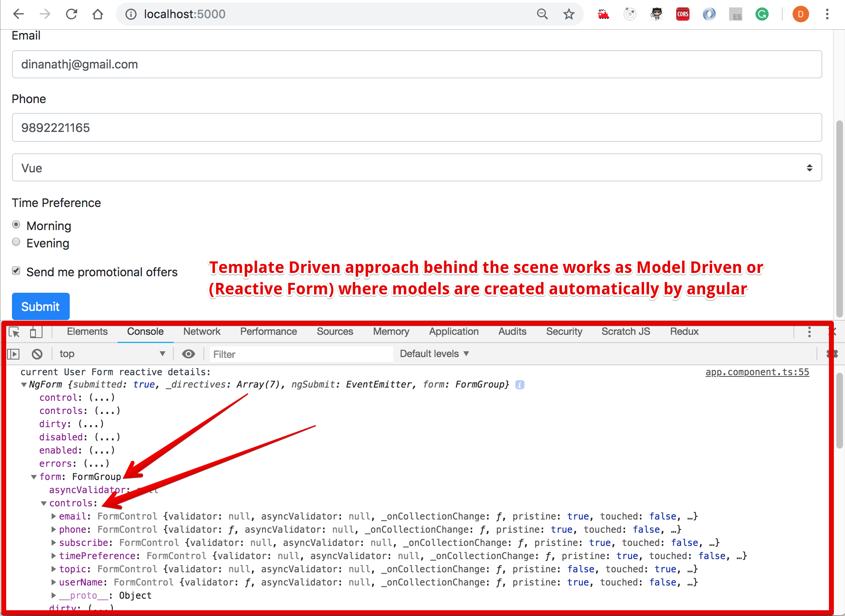This screenshot has width=845, height=616.
Task: Open the Vue topic dropdown
Action: (x=417, y=168)
